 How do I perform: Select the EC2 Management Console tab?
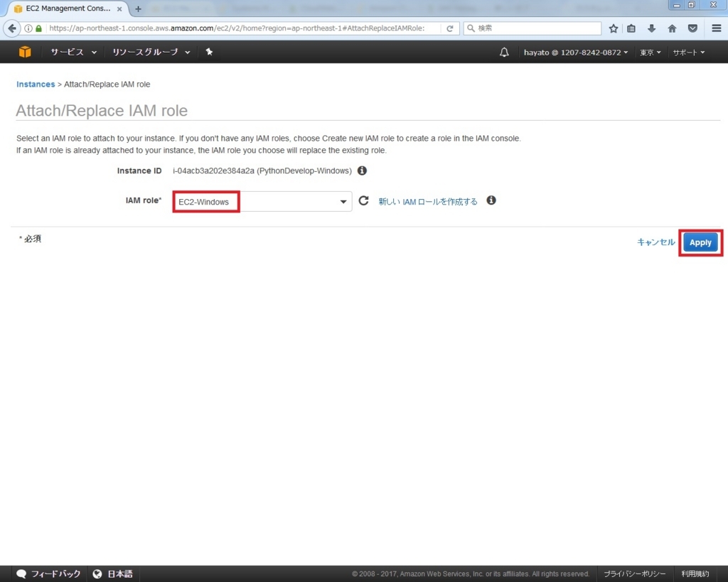(68, 9)
